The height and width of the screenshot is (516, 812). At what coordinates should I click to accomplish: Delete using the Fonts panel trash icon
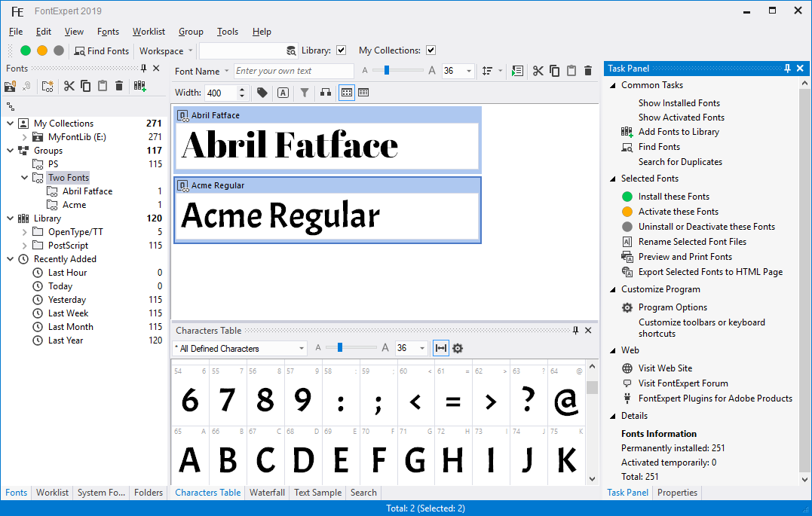118,86
